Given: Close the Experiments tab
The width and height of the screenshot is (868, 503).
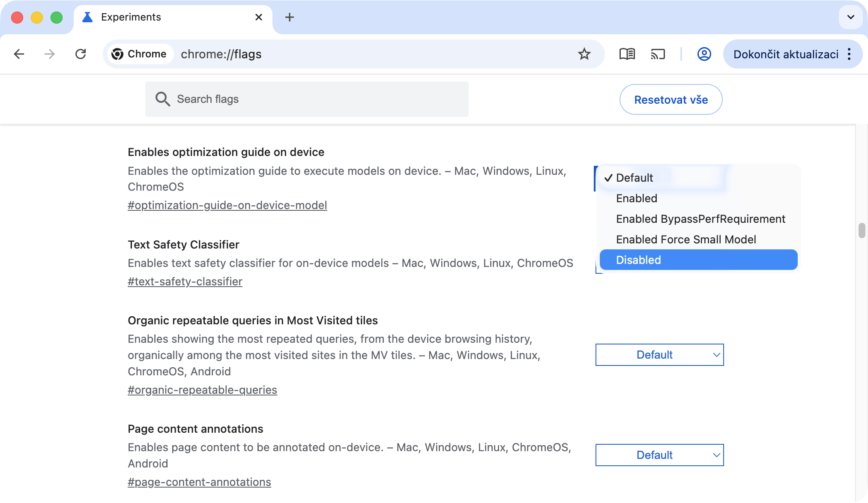Looking at the screenshot, I should (x=259, y=17).
